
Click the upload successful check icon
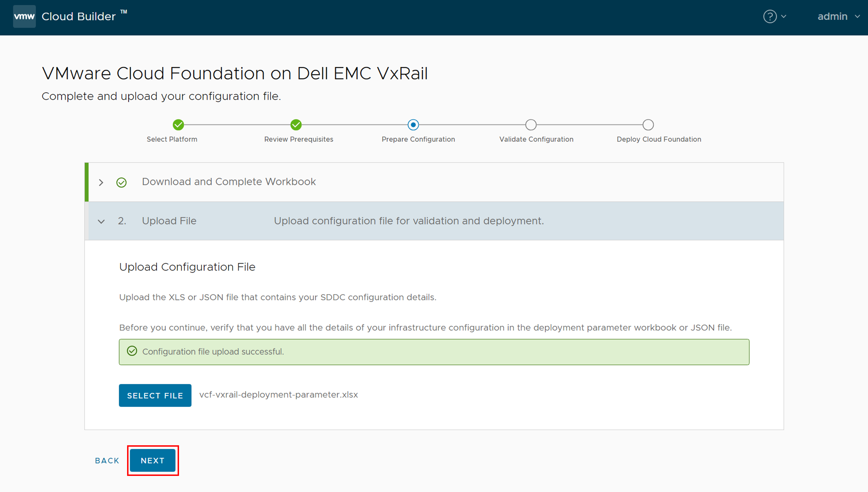click(x=132, y=351)
